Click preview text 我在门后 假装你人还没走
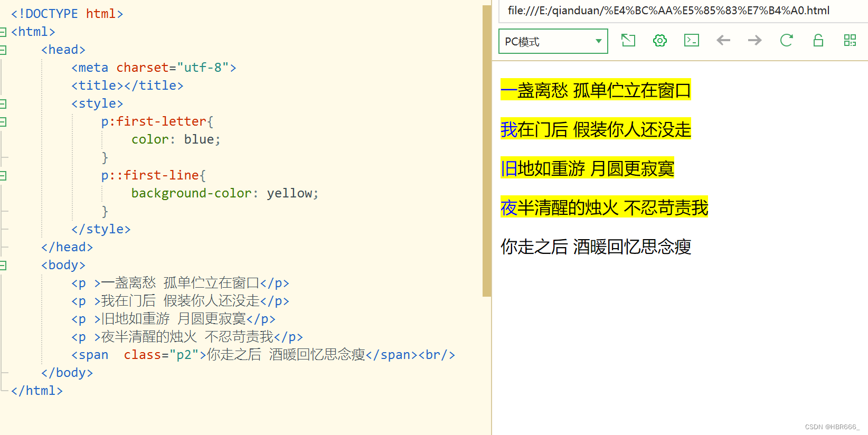 tap(596, 129)
